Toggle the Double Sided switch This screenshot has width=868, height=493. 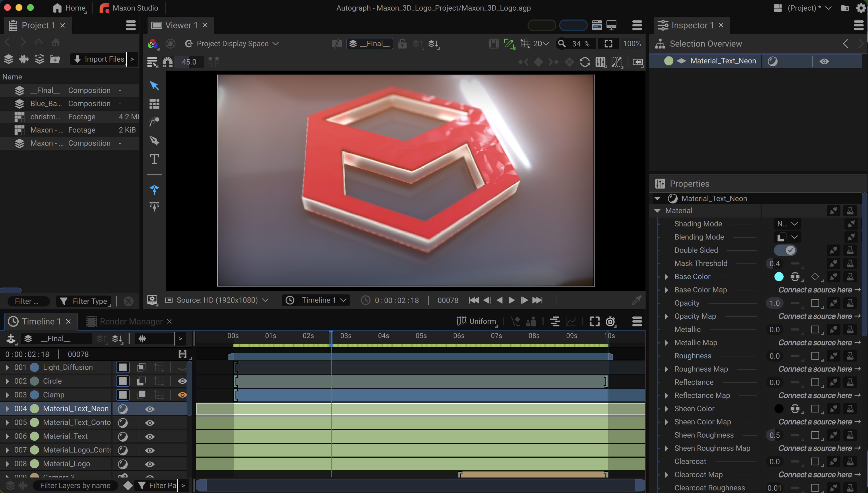pos(785,250)
